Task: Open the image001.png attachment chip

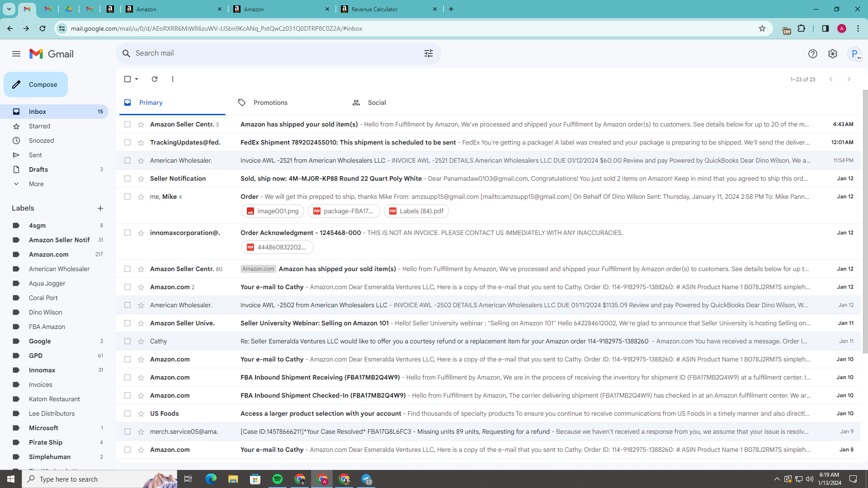Action: [x=273, y=211]
